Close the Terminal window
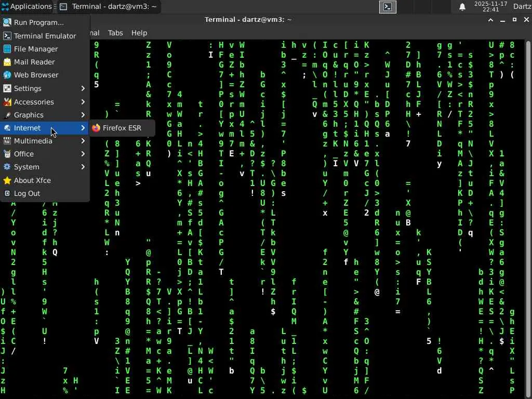Screen dimensions: 532x399 click(526, 20)
